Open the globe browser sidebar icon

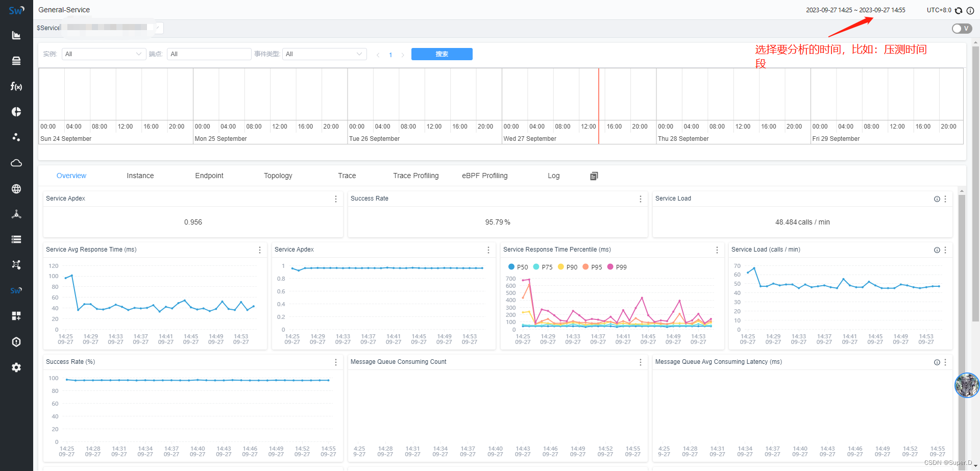coord(16,189)
